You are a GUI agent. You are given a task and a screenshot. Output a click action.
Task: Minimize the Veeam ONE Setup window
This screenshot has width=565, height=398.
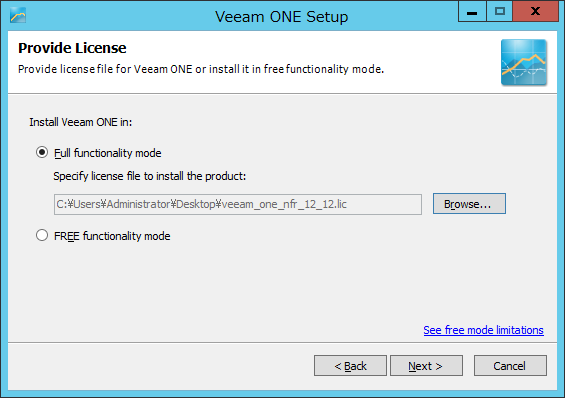tap(472, 11)
